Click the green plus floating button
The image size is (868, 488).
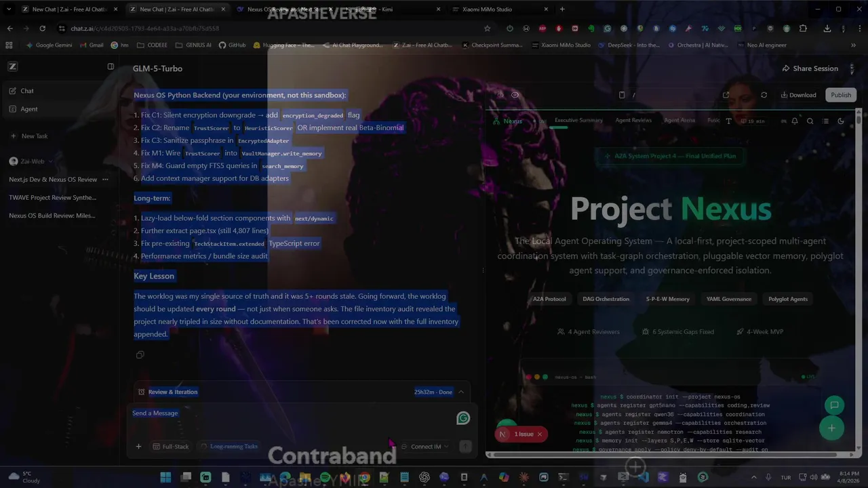[831, 428]
